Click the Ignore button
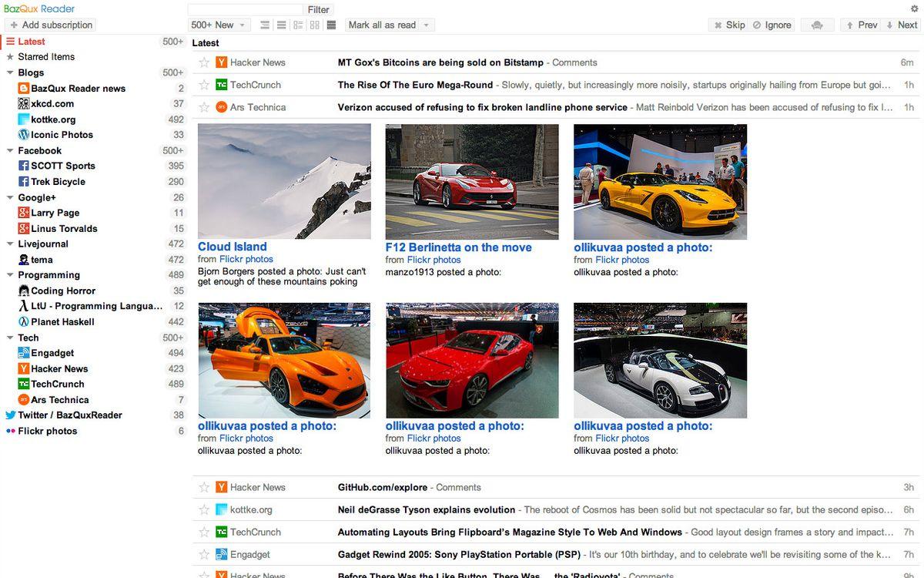 [772, 25]
